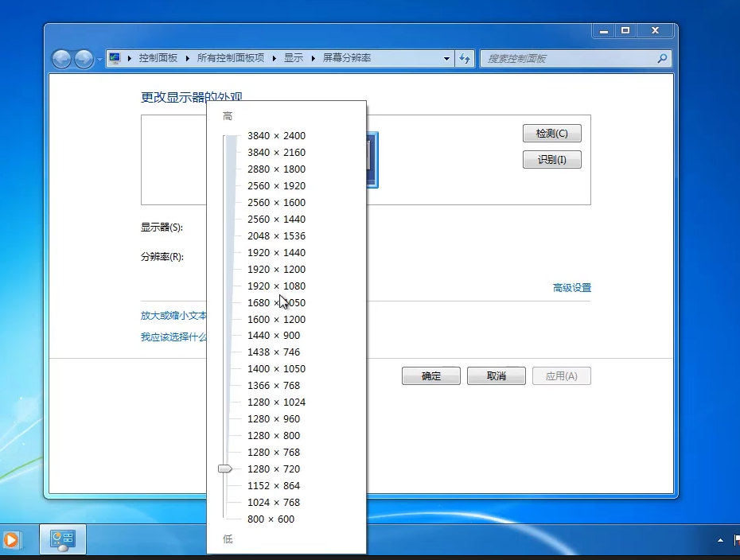Click the back navigation arrow

pos(61,58)
